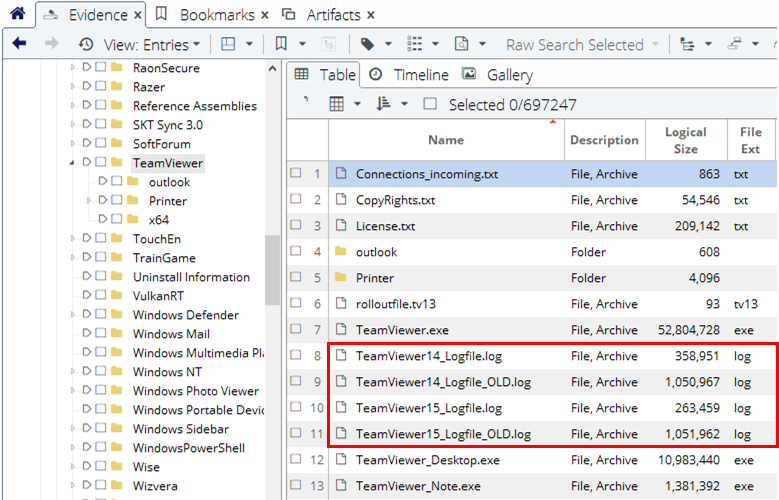Click the bookmark toolbar icon
Image resolution: width=779 pixels, height=500 pixels.
click(x=281, y=44)
